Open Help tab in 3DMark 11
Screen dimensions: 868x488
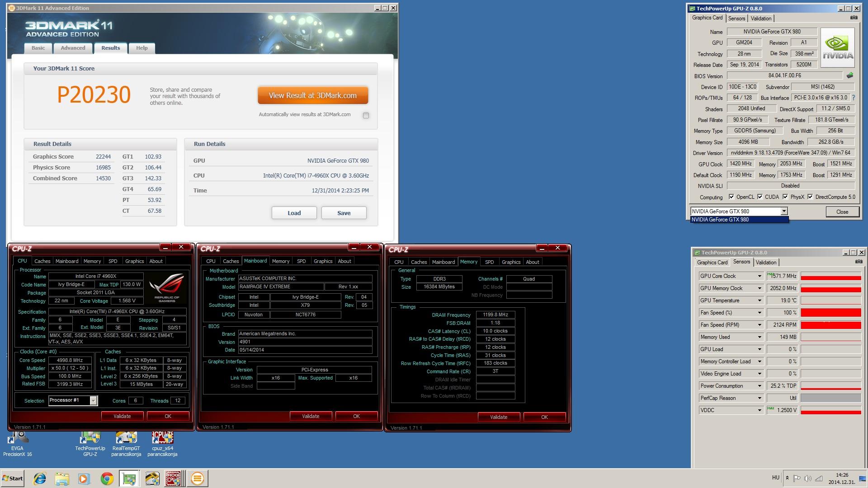[142, 48]
